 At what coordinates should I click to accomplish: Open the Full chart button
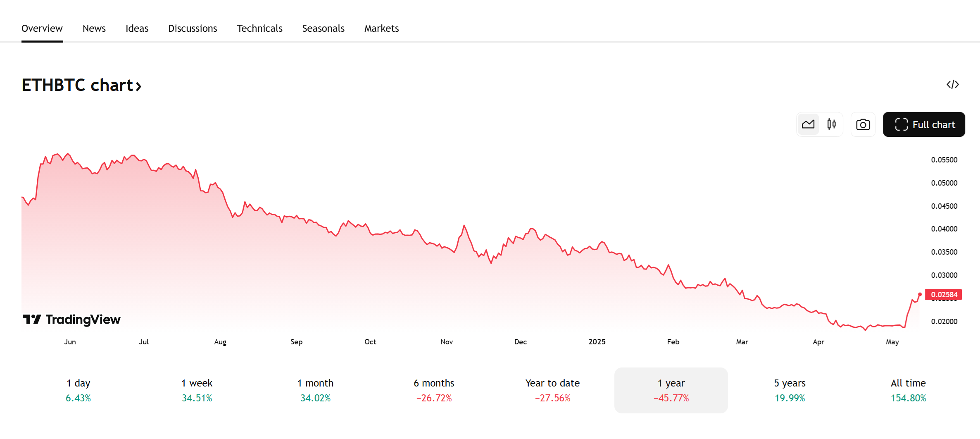924,124
